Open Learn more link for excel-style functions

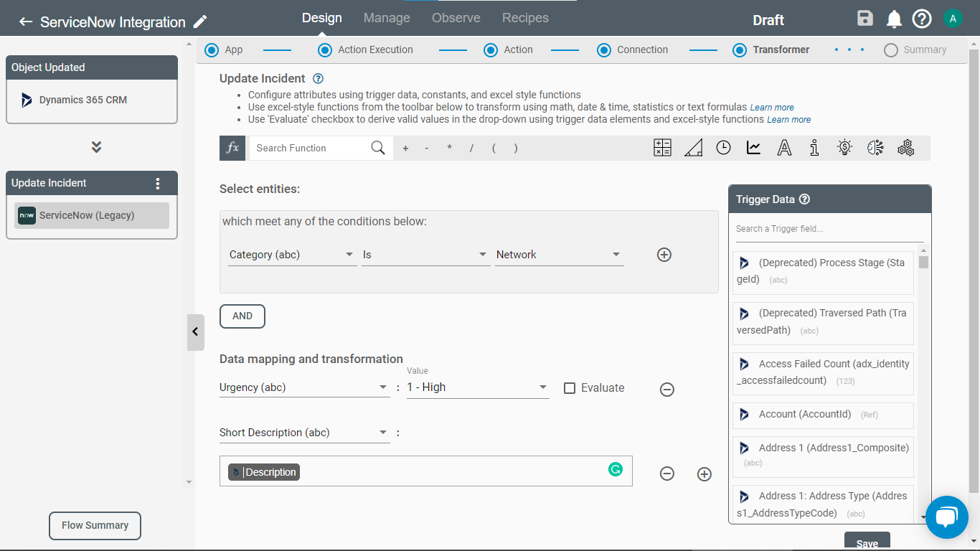[772, 108]
